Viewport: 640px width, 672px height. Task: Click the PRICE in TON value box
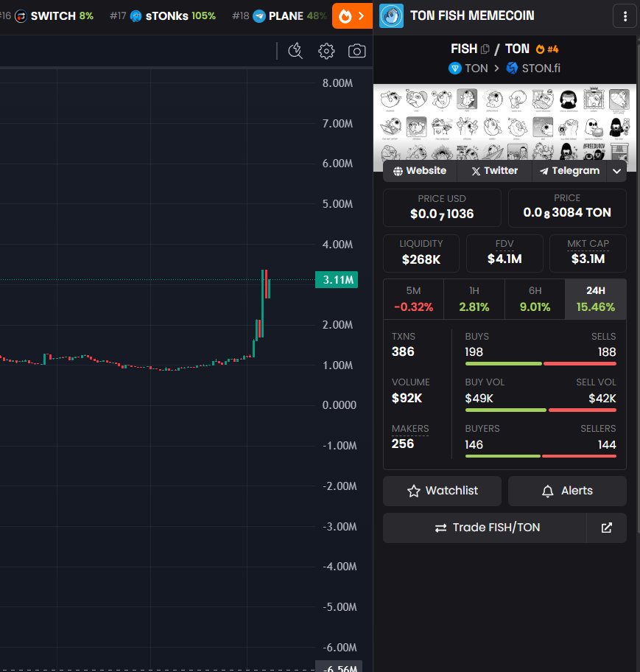tap(567, 208)
